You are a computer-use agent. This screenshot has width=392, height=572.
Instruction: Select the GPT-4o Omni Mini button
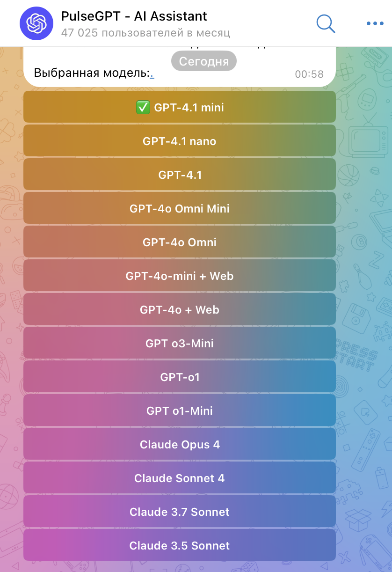[180, 208]
